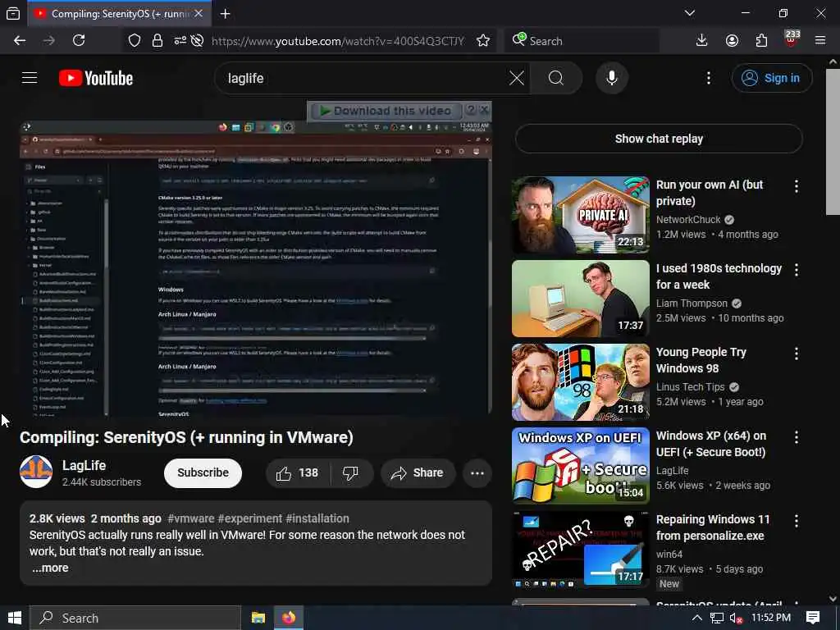Open a new browser tab
The width and height of the screenshot is (840, 630).
pyautogui.click(x=226, y=14)
